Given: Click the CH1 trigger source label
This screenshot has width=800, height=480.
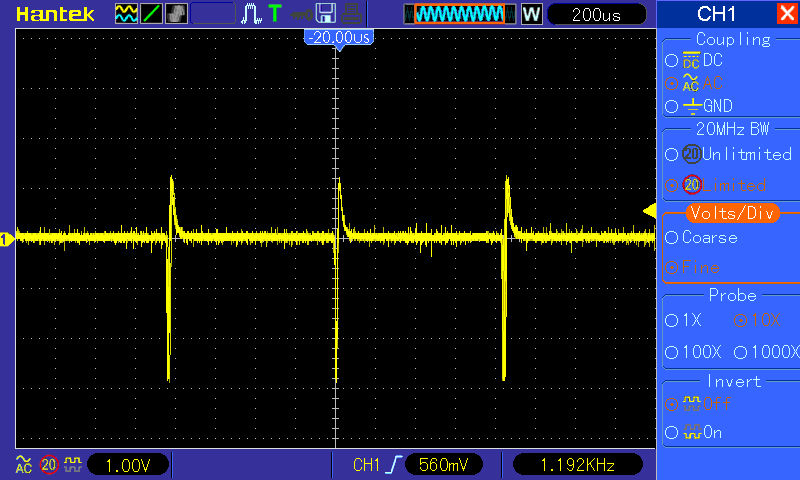Looking at the screenshot, I should tap(366, 465).
